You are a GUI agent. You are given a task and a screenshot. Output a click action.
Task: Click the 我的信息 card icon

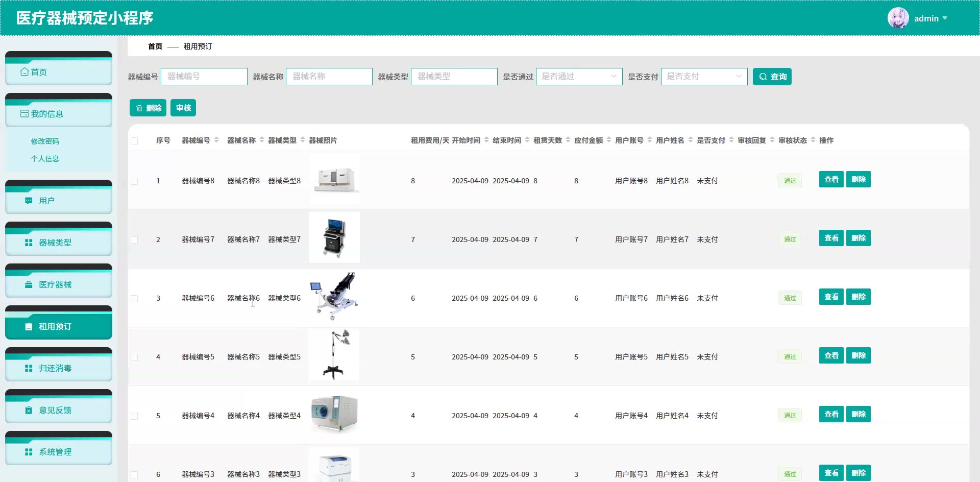(24, 114)
